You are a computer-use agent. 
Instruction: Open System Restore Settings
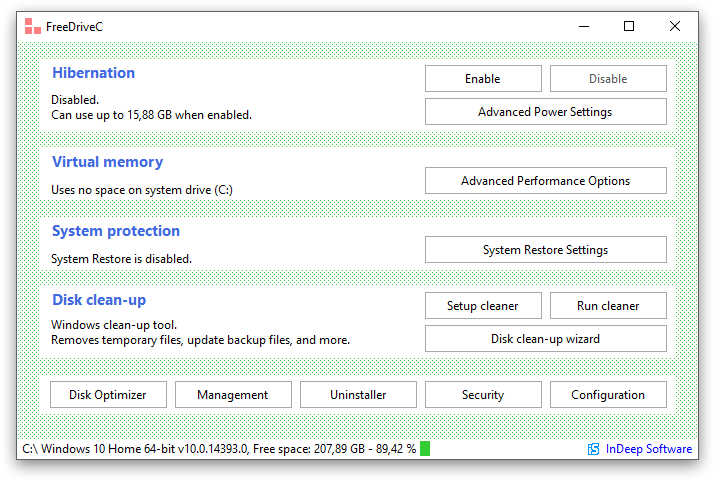tap(545, 249)
